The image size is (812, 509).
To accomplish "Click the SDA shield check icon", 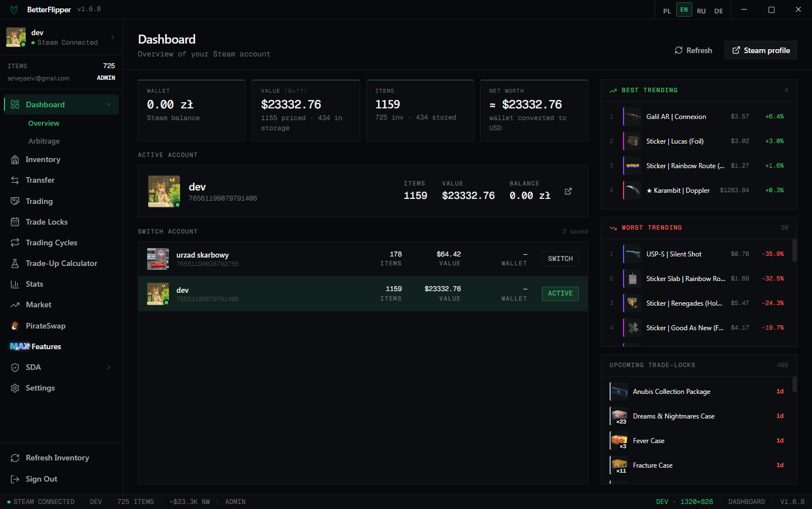I will [15, 367].
